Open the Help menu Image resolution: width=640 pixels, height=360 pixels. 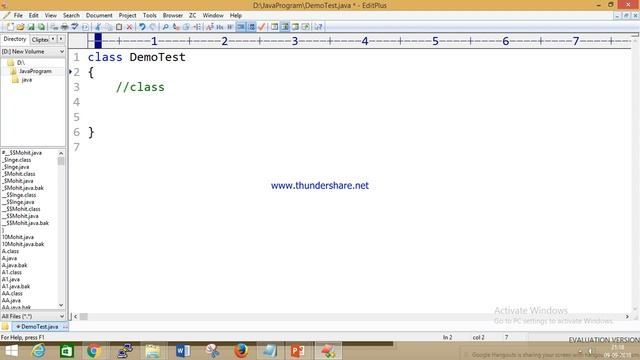(x=236, y=16)
